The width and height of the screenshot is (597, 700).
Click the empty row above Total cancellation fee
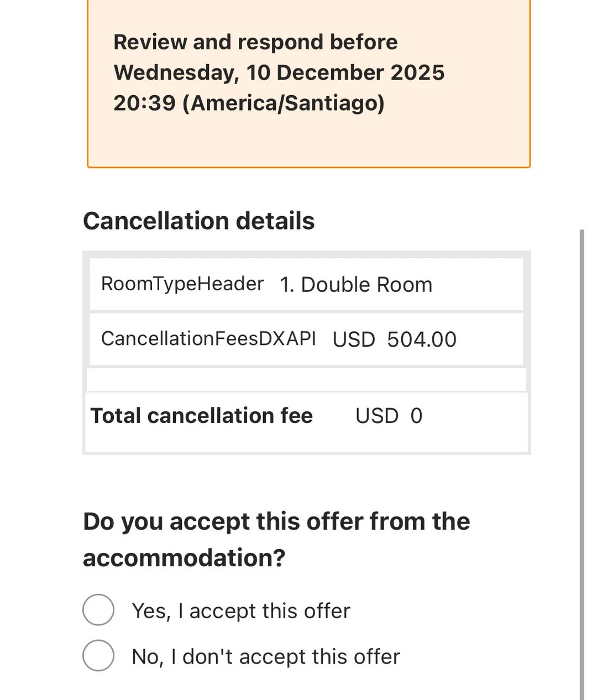click(x=307, y=379)
